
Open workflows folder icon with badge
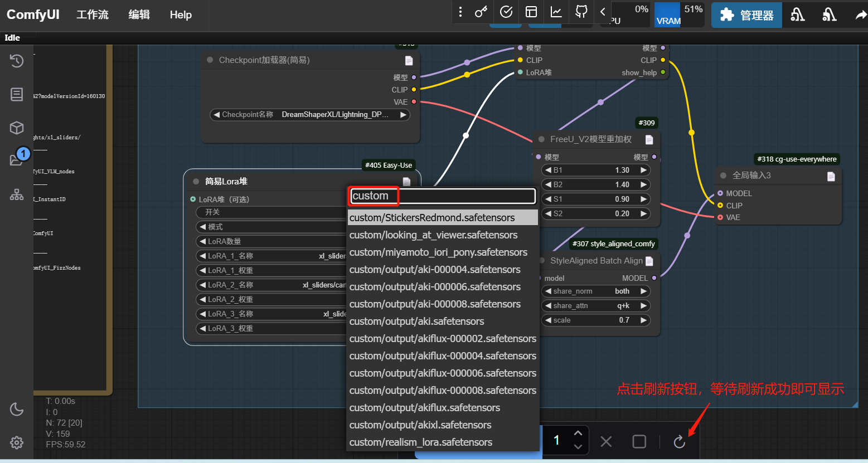17,160
